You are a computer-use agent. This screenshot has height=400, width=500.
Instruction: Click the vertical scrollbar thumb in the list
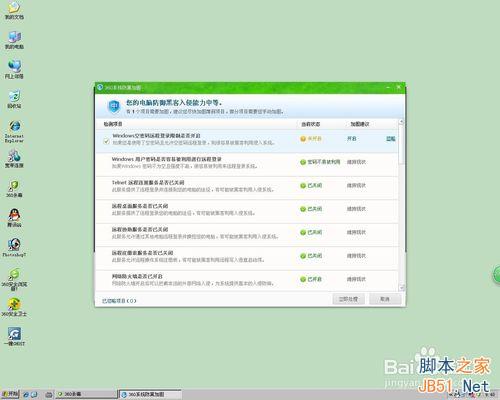point(402,144)
